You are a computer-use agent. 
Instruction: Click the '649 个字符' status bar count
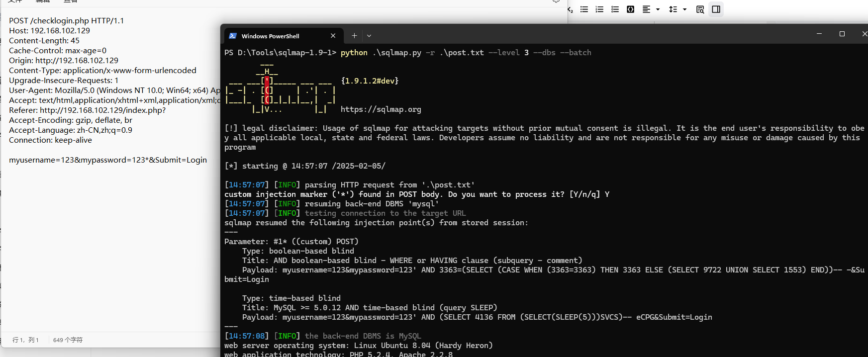click(x=68, y=340)
